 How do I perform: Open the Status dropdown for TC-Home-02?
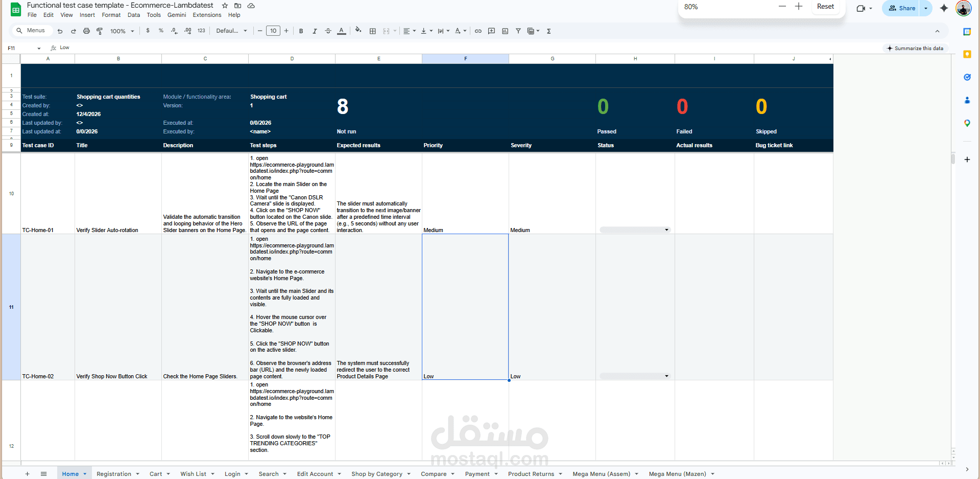666,376
